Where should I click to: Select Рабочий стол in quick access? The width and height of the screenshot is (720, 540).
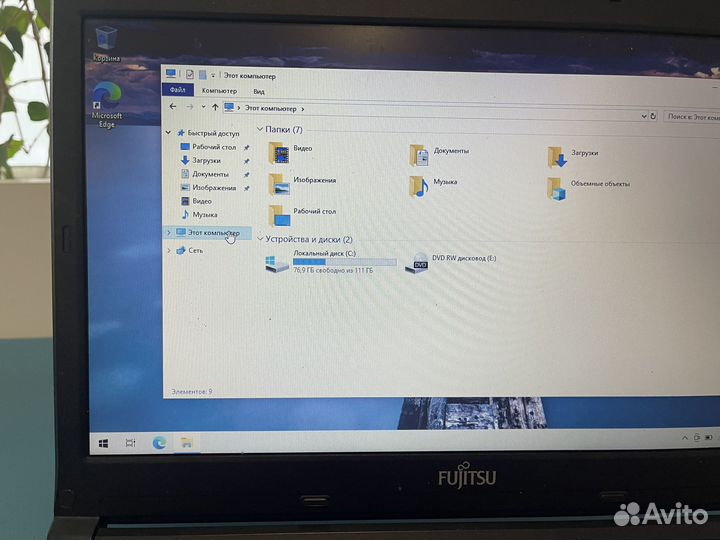pos(214,147)
